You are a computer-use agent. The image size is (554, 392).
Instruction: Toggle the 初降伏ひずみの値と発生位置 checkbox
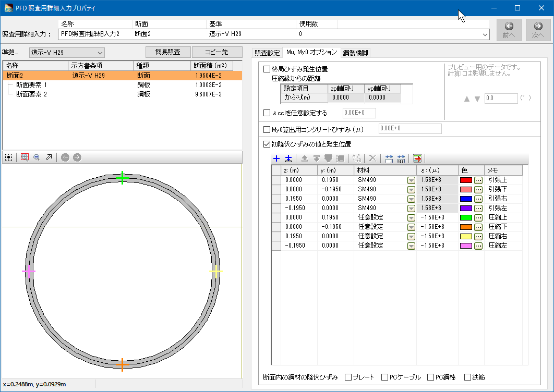pos(267,144)
